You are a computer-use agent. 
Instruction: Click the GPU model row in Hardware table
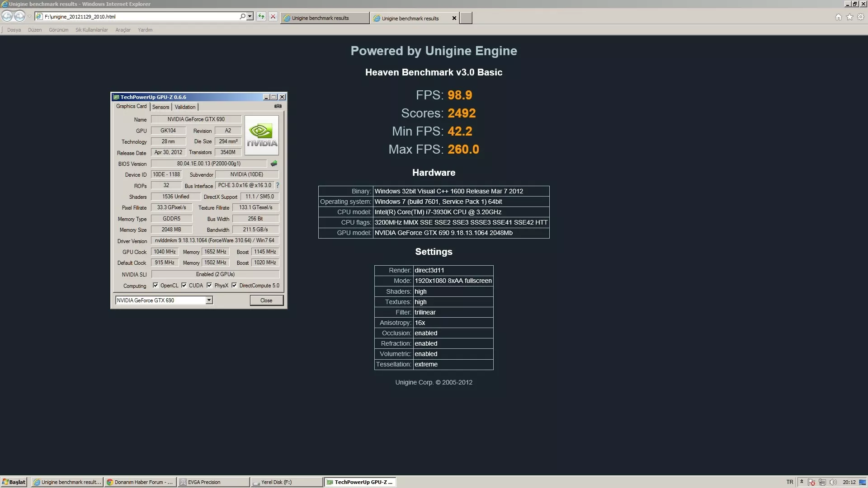coord(434,233)
